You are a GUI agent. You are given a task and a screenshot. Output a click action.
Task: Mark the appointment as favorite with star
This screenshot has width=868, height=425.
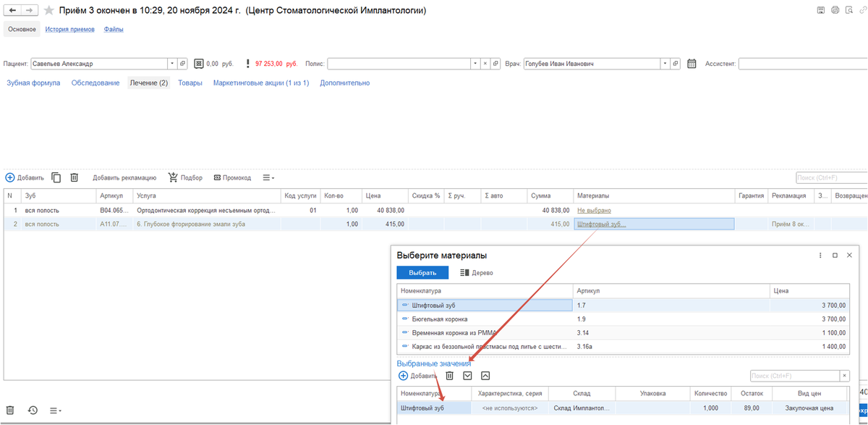point(48,11)
